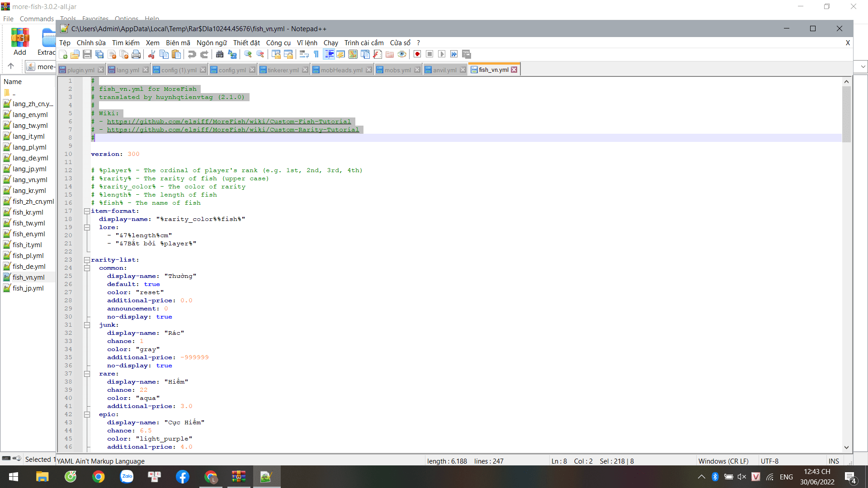Click the Cut scissors icon
This screenshot has width=868, height=488.
[151, 54]
